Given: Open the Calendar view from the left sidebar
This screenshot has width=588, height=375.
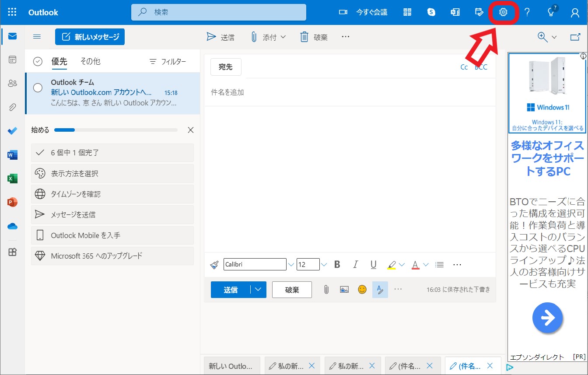Looking at the screenshot, I should pos(12,59).
